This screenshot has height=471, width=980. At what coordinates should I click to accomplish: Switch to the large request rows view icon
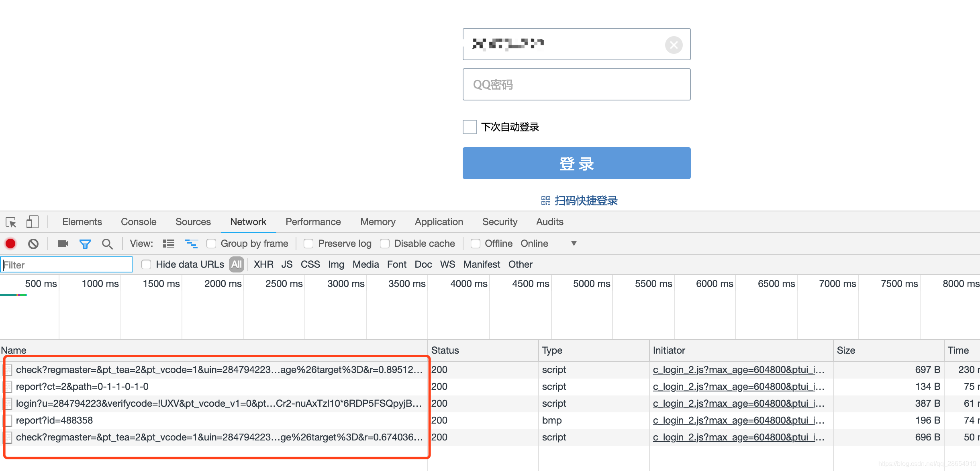pos(169,244)
